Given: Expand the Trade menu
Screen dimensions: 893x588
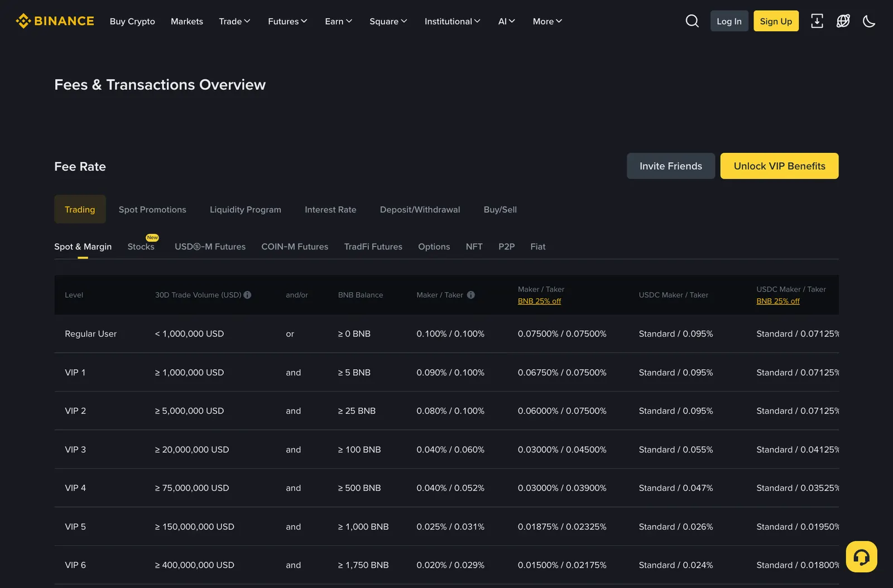Looking at the screenshot, I should click(x=235, y=21).
